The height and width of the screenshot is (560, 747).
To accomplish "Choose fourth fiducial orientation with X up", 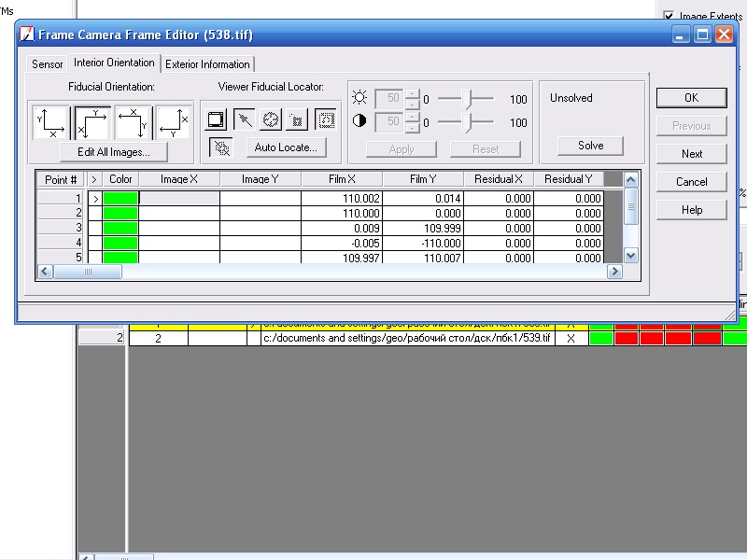I will (x=174, y=121).
